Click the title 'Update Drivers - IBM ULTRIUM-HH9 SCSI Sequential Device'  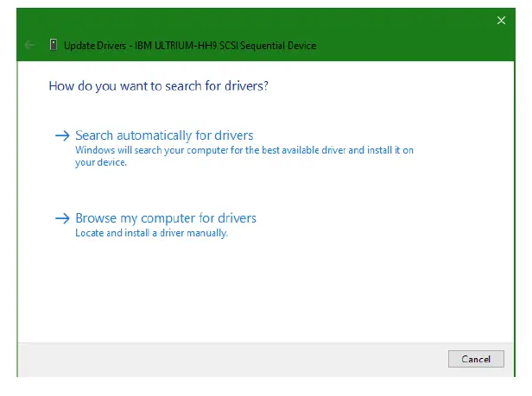point(190,46)
